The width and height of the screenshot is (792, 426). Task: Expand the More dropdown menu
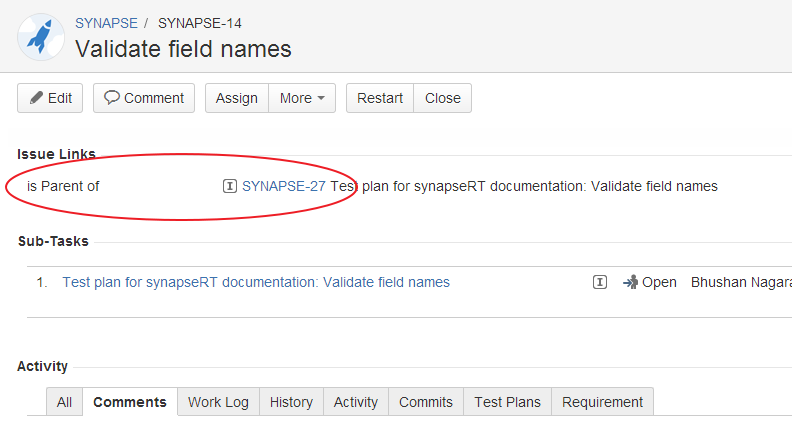click(302, 98)
